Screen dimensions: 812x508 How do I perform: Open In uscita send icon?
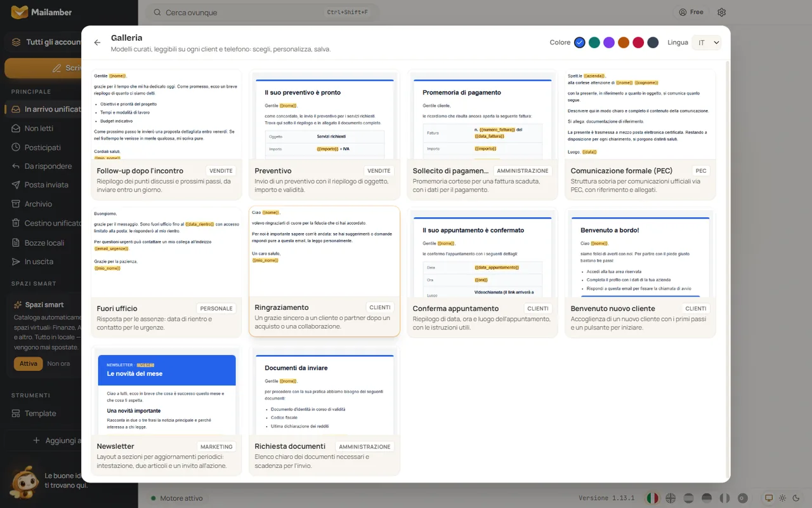click(x=16, y=262)
